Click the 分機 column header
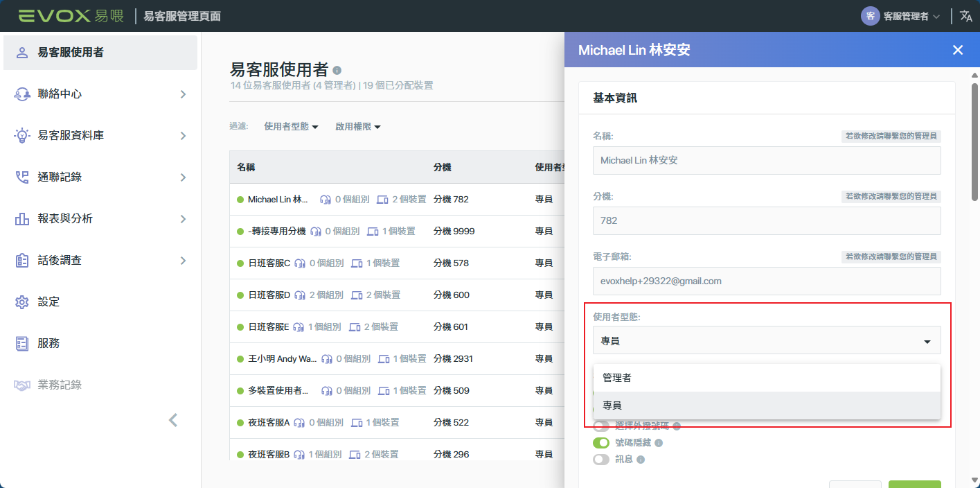Screen dimensions: 980x488 [443, 168]
